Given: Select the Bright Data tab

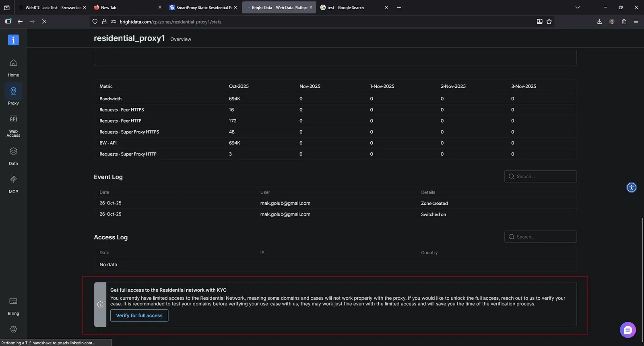Looking at the screenshot, I should click(x=279, y=8).
